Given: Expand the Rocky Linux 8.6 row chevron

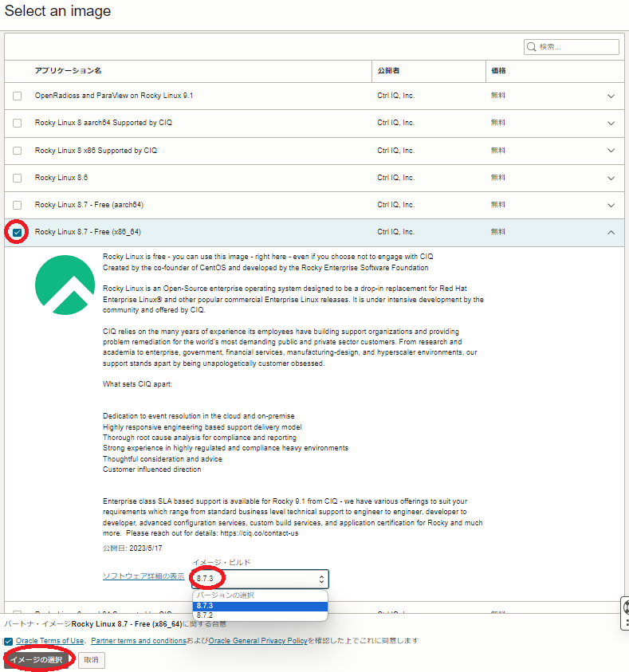Looking at the screenshot, I should click(x=611, y=178).
